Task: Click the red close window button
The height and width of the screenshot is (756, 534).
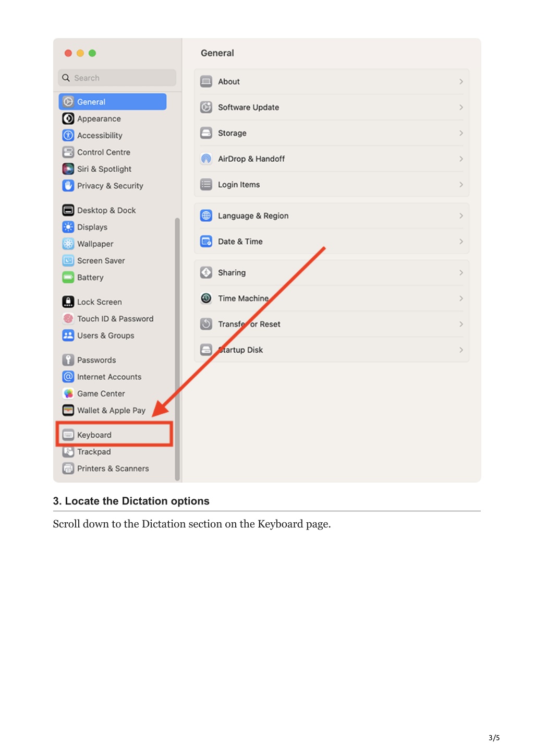Action: [68, 53]
